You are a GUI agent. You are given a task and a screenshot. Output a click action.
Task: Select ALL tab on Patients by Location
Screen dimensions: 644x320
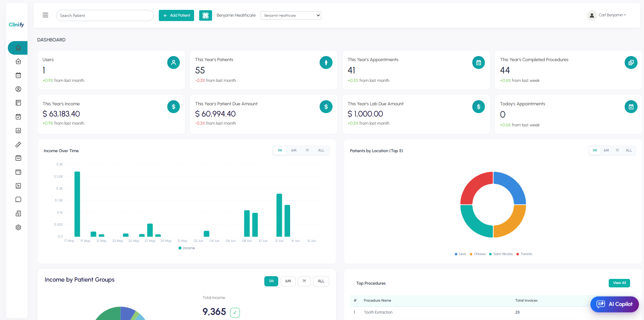click(629, 150)
